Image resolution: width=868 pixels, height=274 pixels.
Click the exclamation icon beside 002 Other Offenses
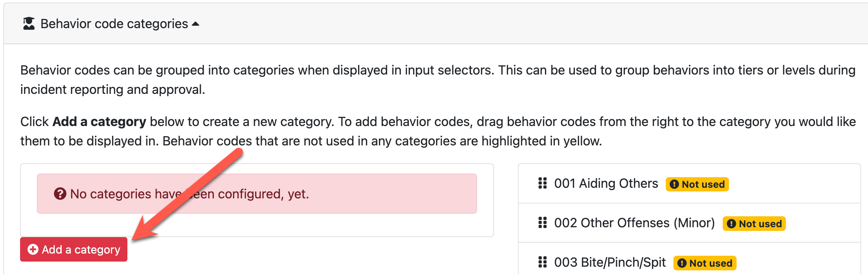731,224
